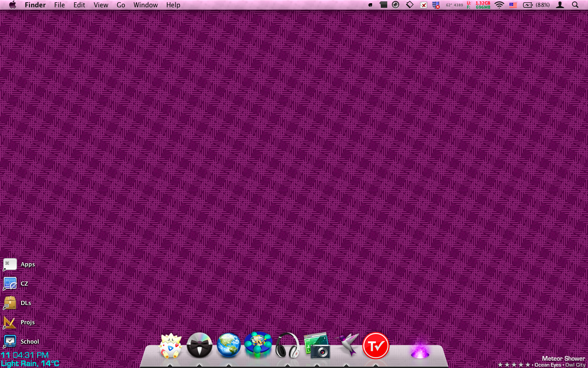Open the View menu
588x368 pixels.
click(x=101, y=5)
